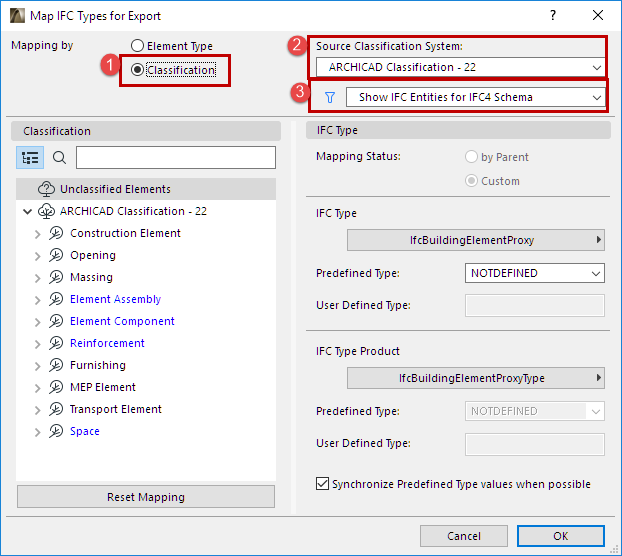This screenshot has height=556, width=622.
Task: Click IFC Type Product User Defined Type field
Action: point(535,444)
